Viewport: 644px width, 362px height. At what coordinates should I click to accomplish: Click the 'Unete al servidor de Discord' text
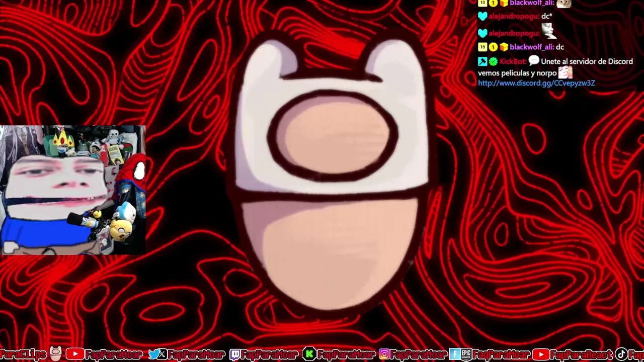tap(587, 61)
